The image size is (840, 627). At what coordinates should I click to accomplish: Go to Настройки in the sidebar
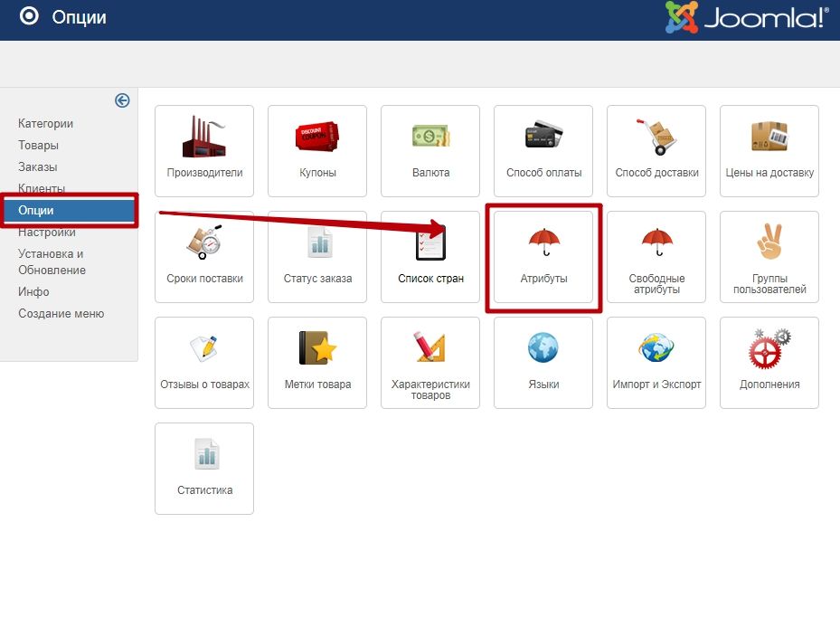point(47,233)
